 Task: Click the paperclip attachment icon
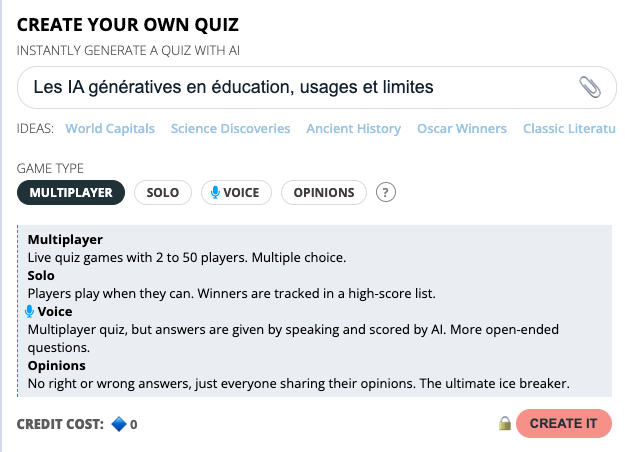(x=590, y=88)
